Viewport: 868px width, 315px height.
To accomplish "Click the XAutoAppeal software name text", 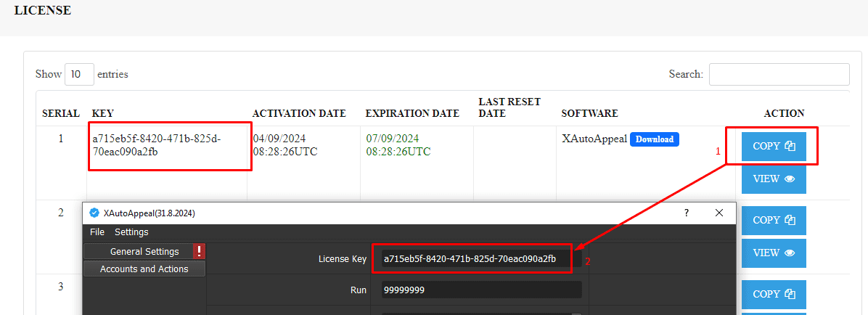I will click(594, 139).
